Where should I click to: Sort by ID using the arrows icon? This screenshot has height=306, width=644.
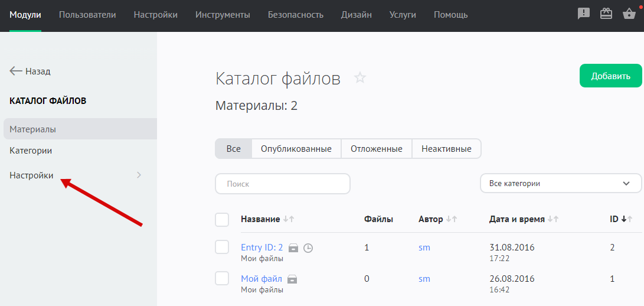click(x=626, y=219)
